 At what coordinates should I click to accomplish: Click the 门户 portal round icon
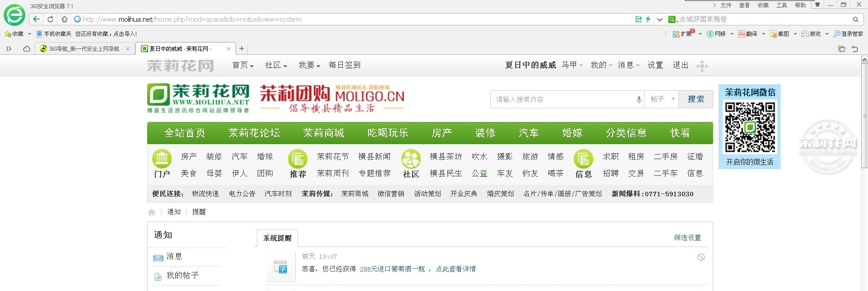[x=162, y=159]
